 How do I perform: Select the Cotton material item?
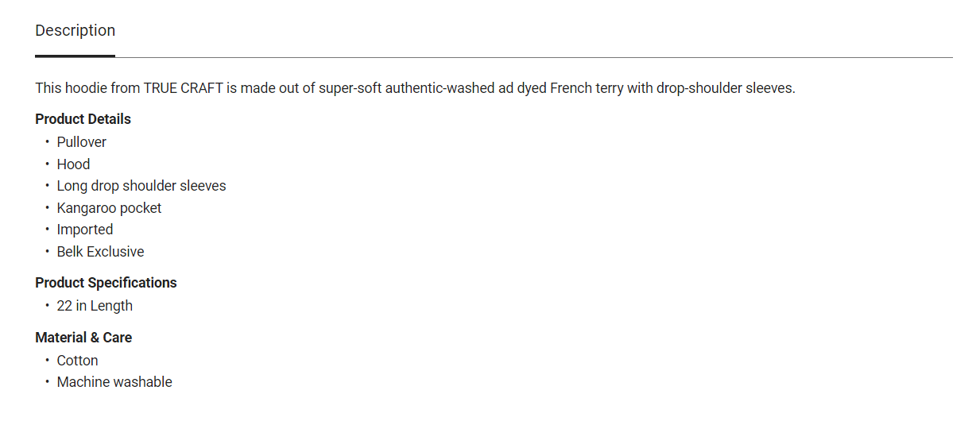[x=77, y=361]
